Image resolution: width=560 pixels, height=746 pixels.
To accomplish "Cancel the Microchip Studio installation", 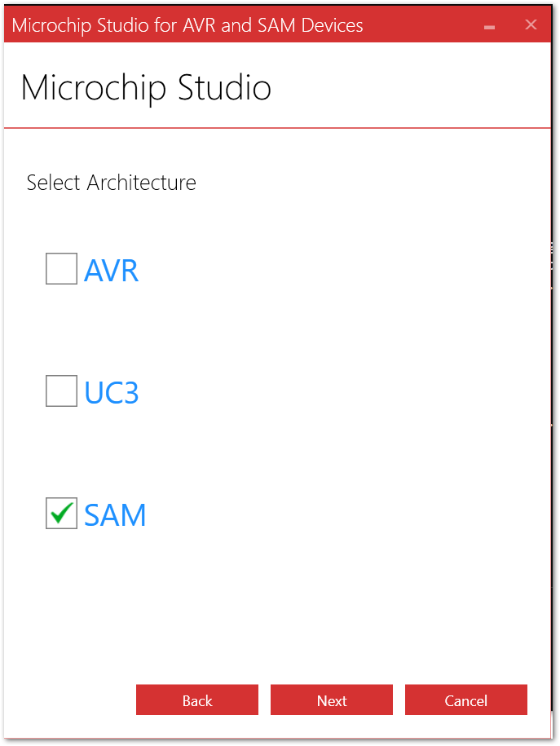I will [x=466, y=700].
